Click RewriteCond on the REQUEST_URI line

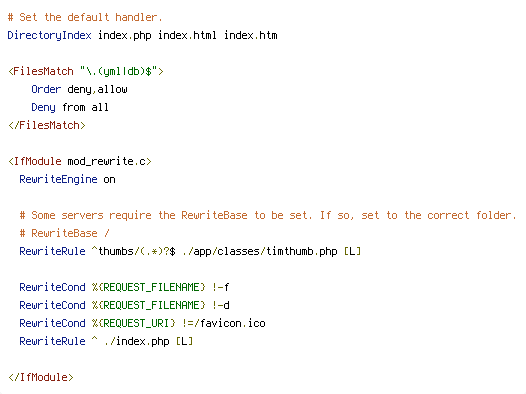[x=52, y=323]
